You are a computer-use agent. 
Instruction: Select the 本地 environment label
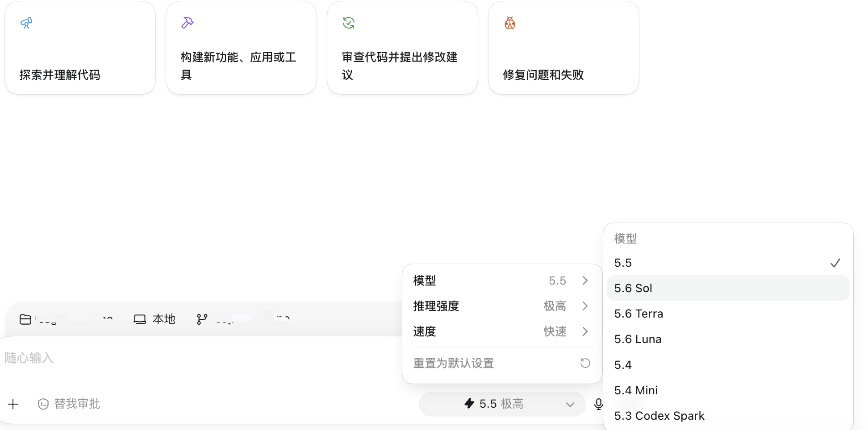pyautogui.click(x=164, y=319)
